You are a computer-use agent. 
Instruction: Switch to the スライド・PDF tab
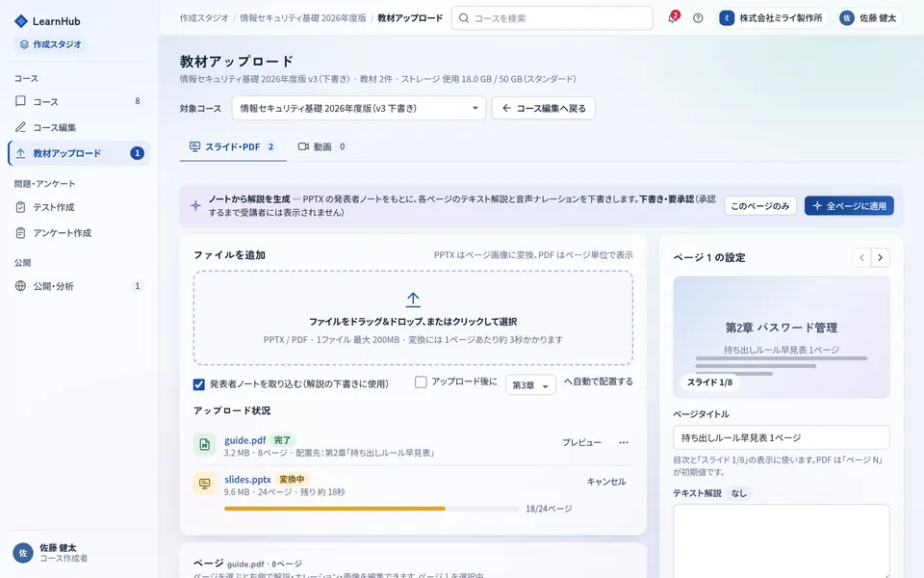click(232, 146)
